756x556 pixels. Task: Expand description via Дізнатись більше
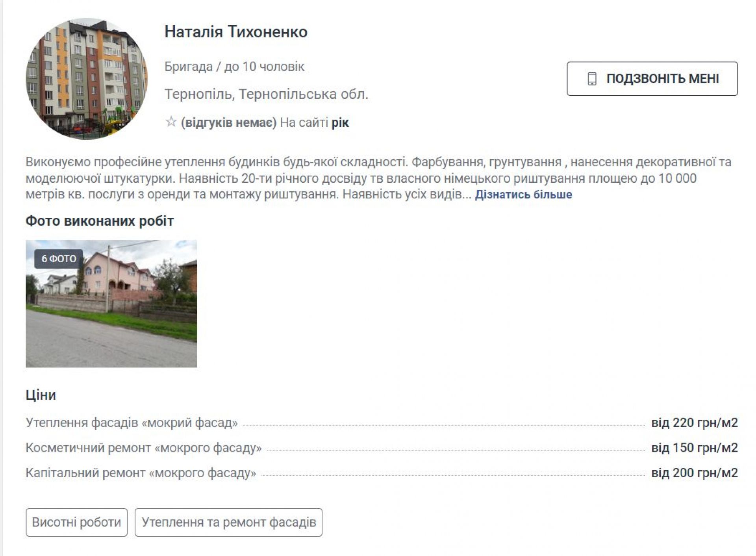[x=523, y=195]
